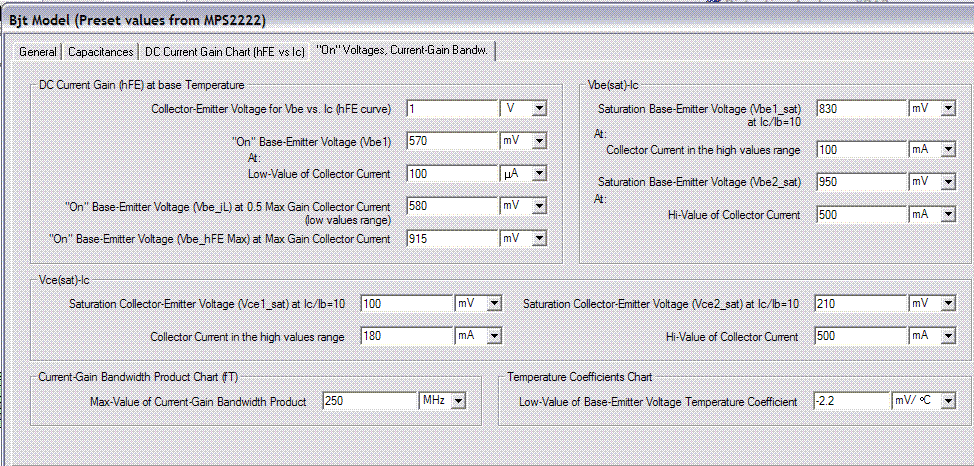This screenshot has width=974, height=466.
Task: Click Vbe(sat) Collector Current high values field
Action: 862,150
